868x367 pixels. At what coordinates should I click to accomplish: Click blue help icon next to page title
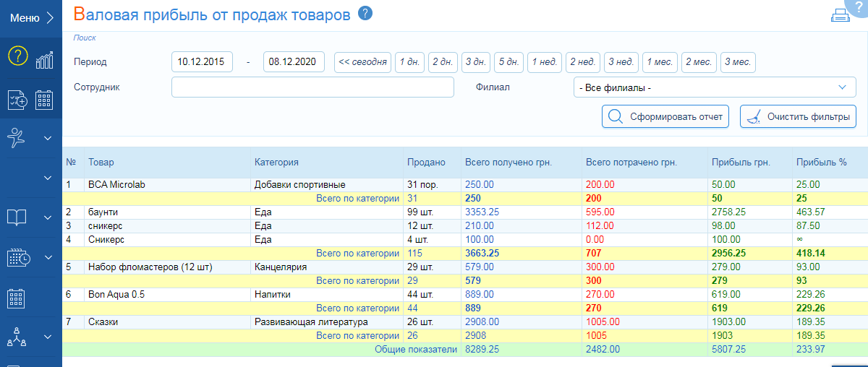[x=365, y=13]
